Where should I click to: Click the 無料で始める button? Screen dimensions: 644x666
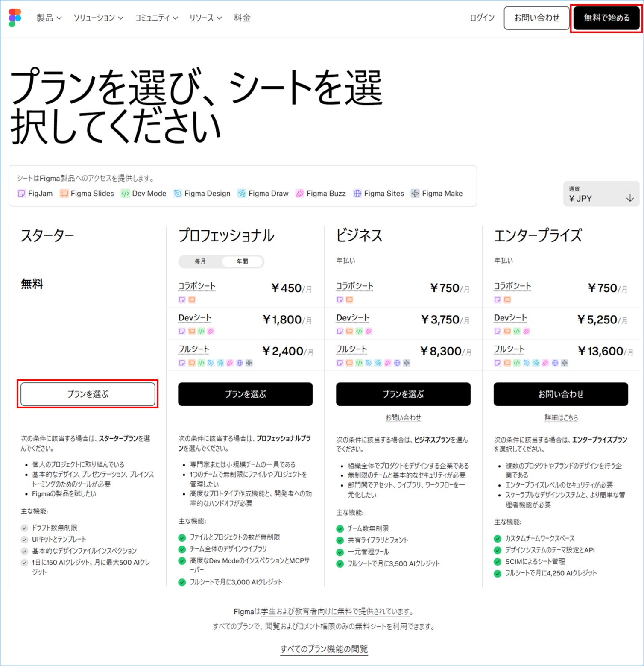click(606, 18)
